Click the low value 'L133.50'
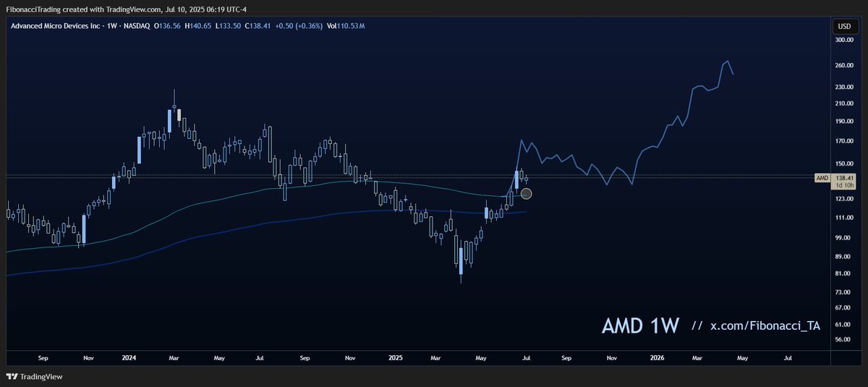 coord(229,26)
